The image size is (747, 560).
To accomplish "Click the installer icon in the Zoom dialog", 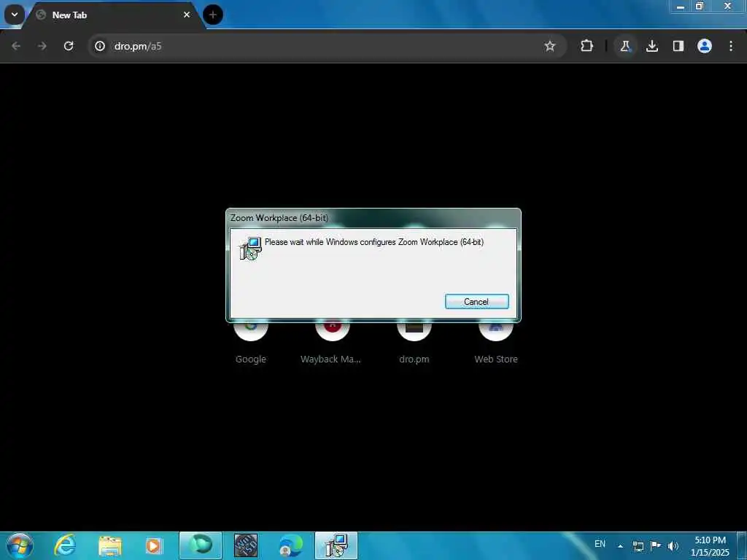I will point(250,248).
